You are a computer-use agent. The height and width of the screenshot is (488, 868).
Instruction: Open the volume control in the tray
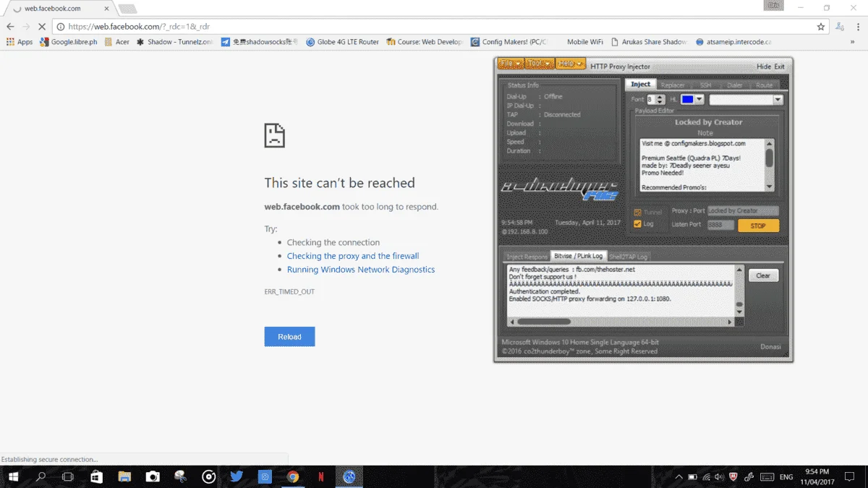click(x=720, y=477)
